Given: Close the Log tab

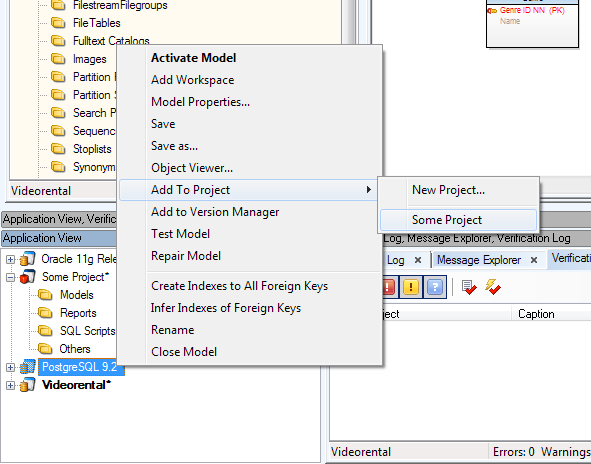Looking at the screenshot, I should click(x=418, y=260).
